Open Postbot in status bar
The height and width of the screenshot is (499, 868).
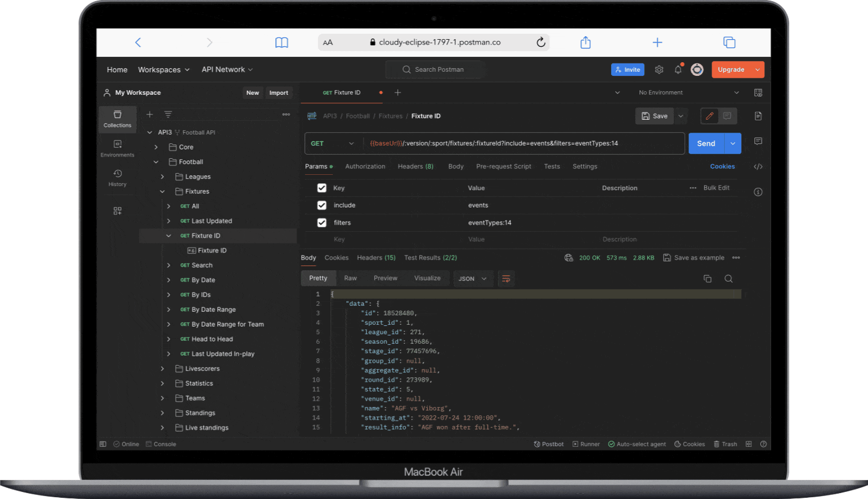click(x=549, y=444)
